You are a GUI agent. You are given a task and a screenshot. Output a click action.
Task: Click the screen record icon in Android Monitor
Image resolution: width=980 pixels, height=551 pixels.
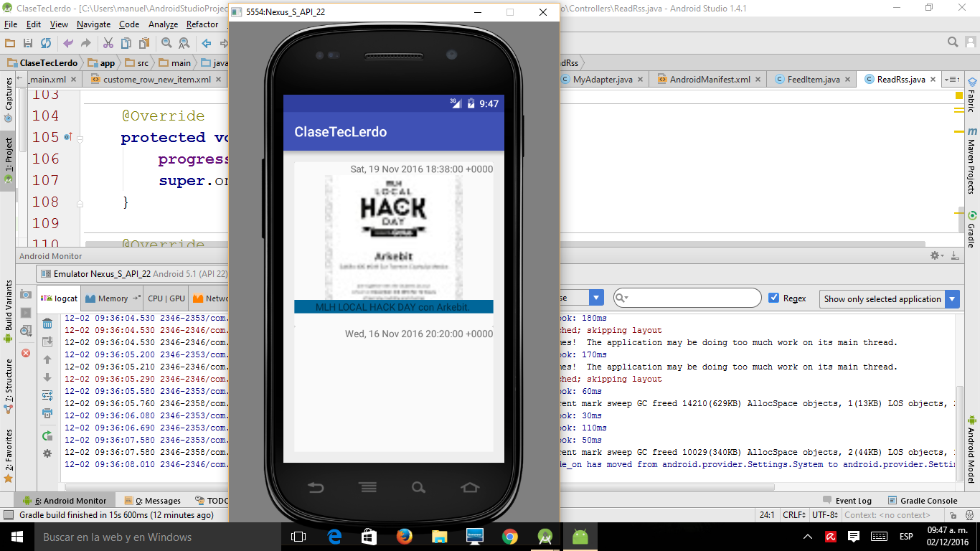pos(26,313)
